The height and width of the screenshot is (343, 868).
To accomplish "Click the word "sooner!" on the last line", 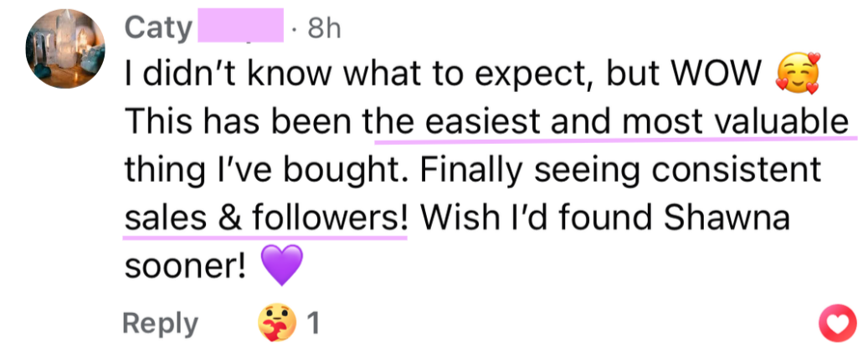I will pos(185,266).
